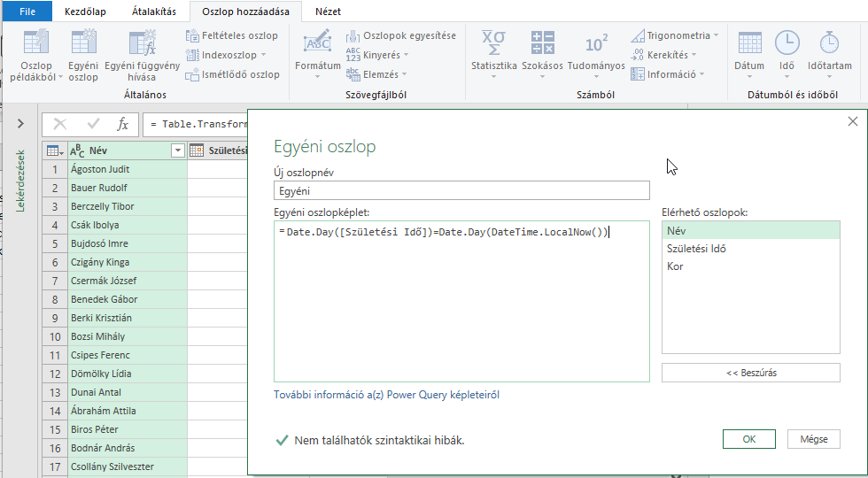Click the table corner icon above row numbers
This screenshot has width=868, height=478.
pos(55,150)
